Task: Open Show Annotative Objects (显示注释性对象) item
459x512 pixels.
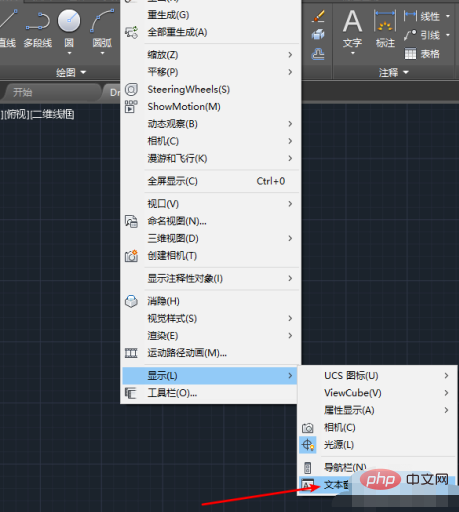Action: (210, 278)
